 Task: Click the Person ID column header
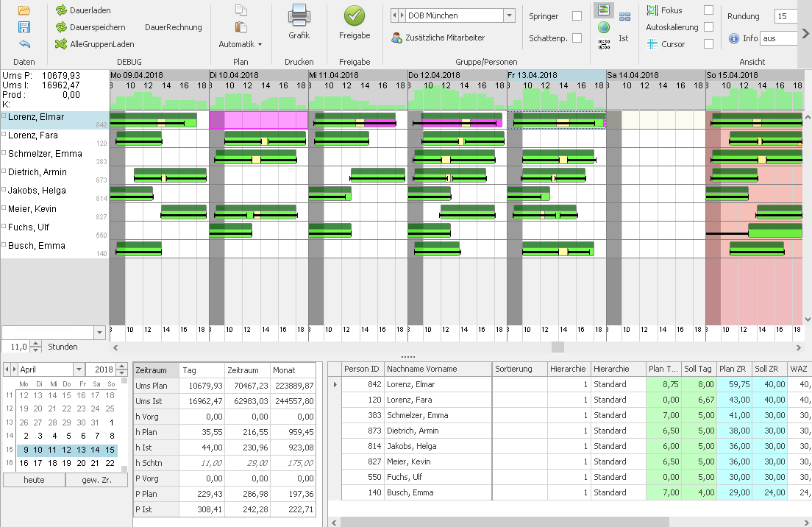[x=362, y=369]
